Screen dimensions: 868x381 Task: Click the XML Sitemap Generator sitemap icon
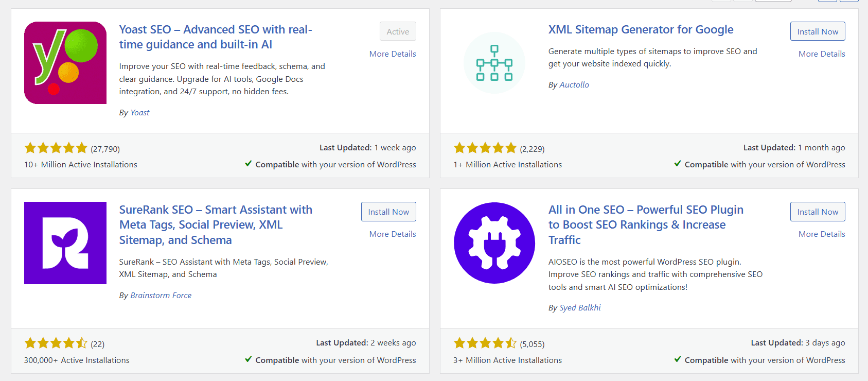point(494,63)
